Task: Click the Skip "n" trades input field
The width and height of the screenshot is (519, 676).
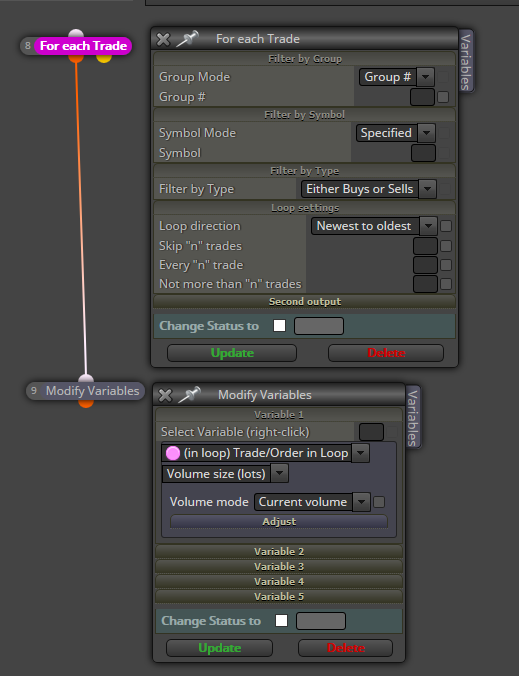Action: click(x=425, y=246)
